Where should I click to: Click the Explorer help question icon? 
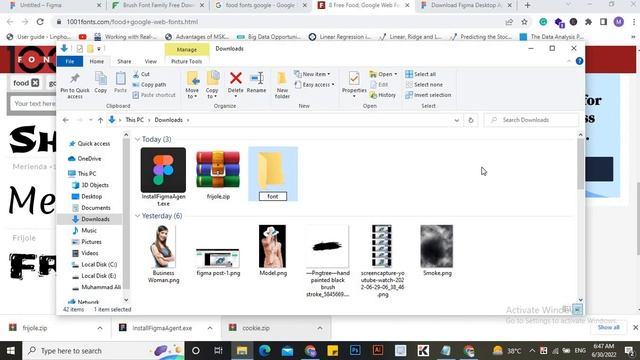[579, 61]
